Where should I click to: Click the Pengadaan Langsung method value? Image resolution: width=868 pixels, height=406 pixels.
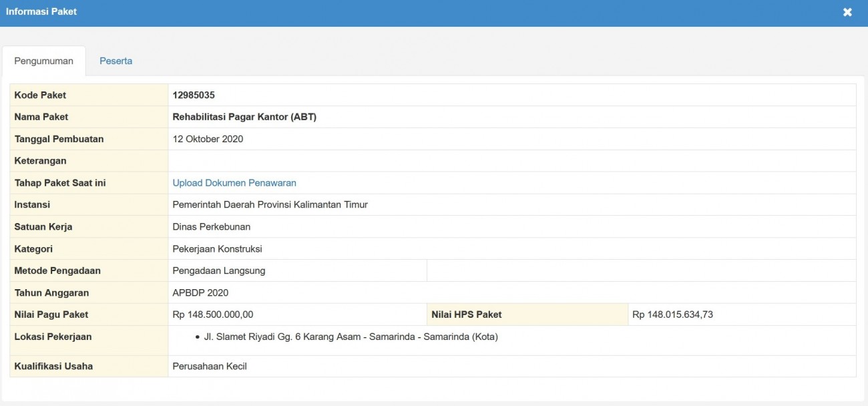click(x=219, y=270)
